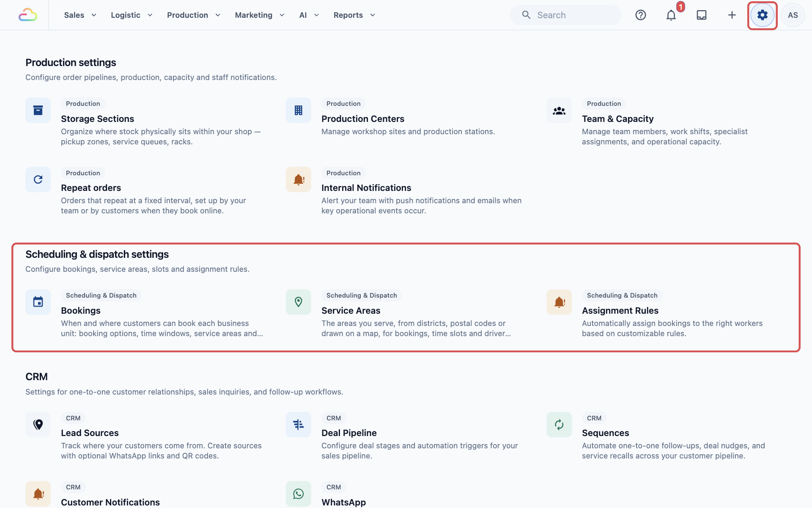812x508 pixels.
Task: Open the inbox tray icon
Action: pyautogui.click(x=702, y=15)
